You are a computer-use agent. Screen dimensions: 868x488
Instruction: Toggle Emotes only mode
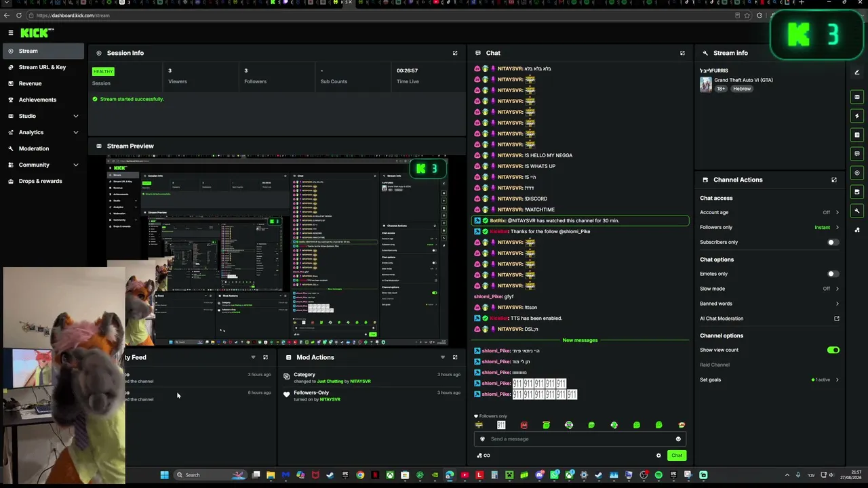point(833,274)
